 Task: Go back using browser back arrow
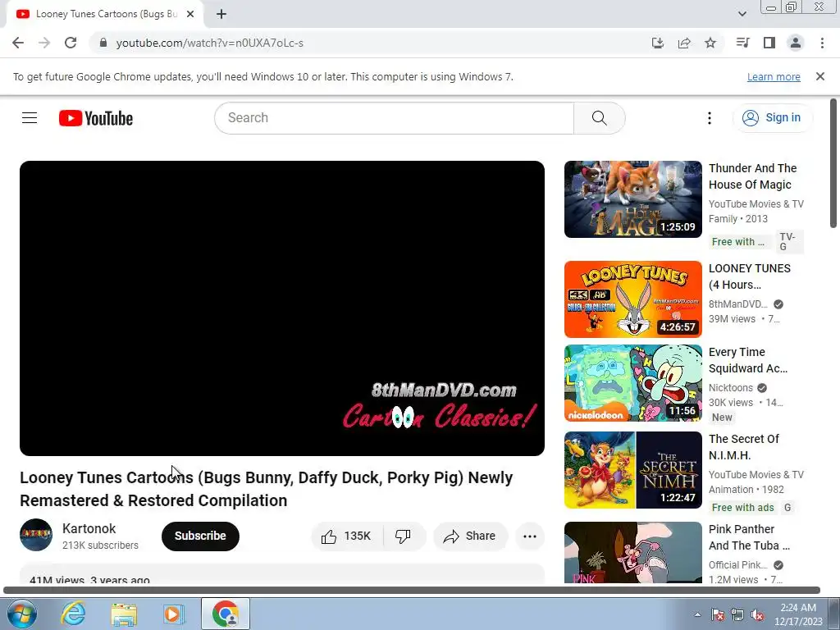[18, 43]
